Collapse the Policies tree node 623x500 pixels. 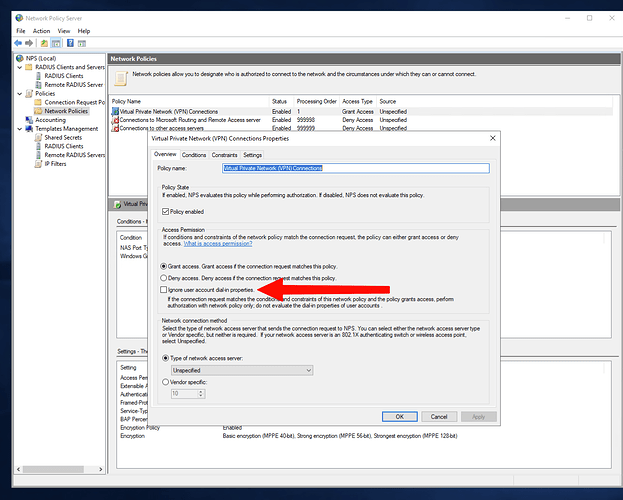tap(19, 94)
